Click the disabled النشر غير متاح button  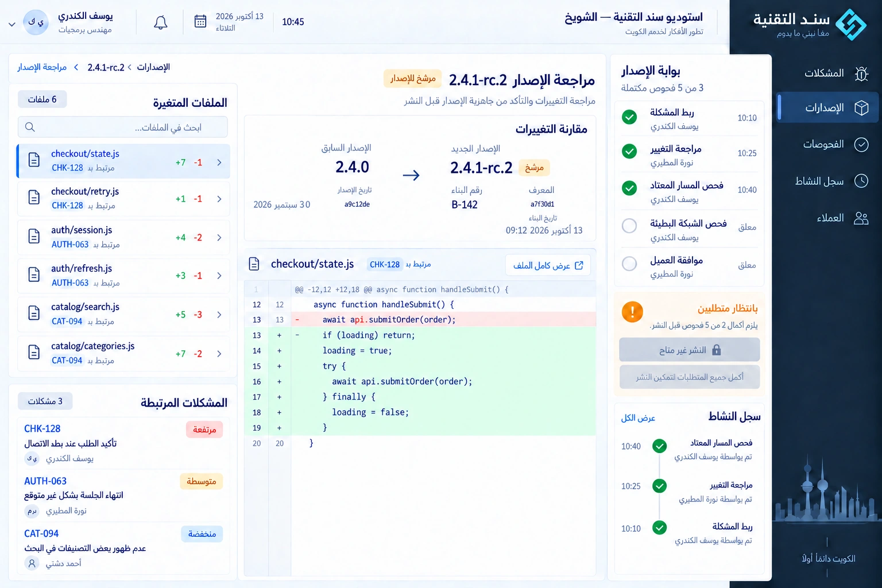click(689, 350)
